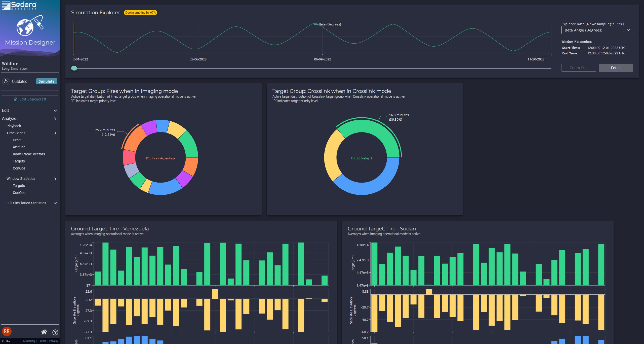Click the Sedaro Satellite logo
644x344 pixels.
[20, 6]
